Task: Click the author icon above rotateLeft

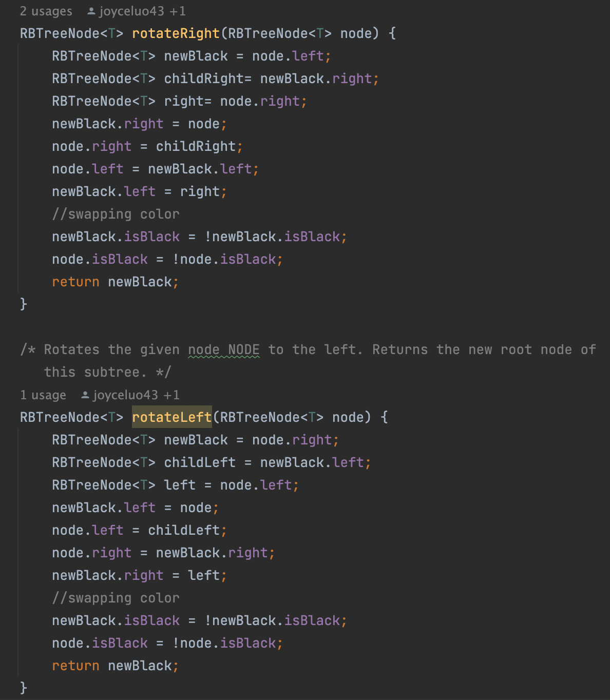Action: (85, 395)
